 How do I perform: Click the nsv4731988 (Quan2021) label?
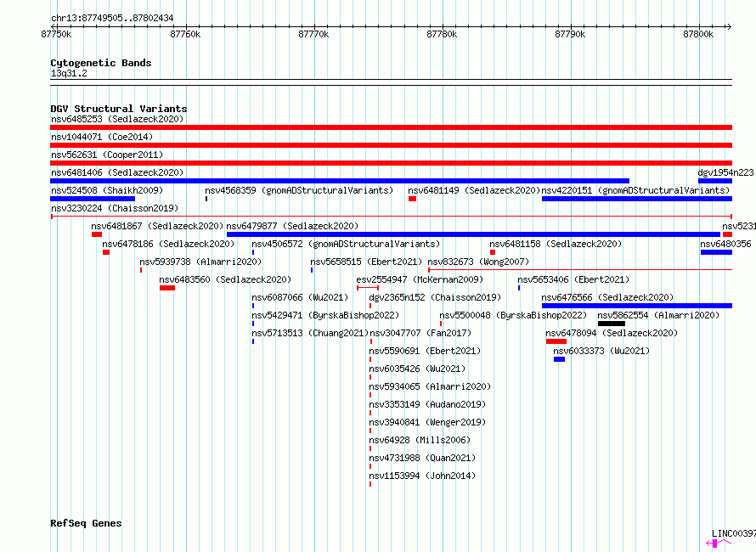pyautogui.click(x=422, y=458)
